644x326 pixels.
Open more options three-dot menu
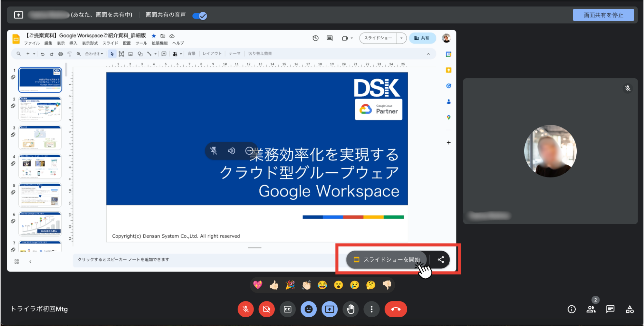[x=371, y=309]
